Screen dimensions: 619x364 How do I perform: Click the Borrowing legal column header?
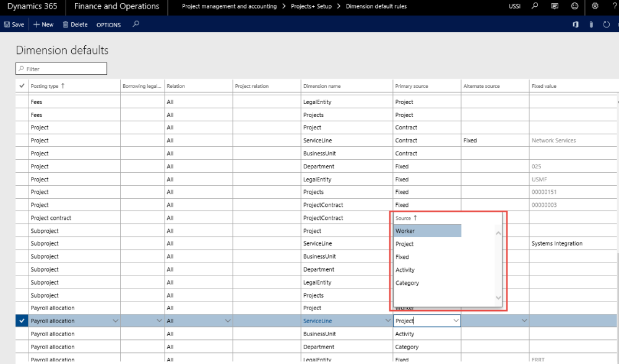[x=142, y=86]
